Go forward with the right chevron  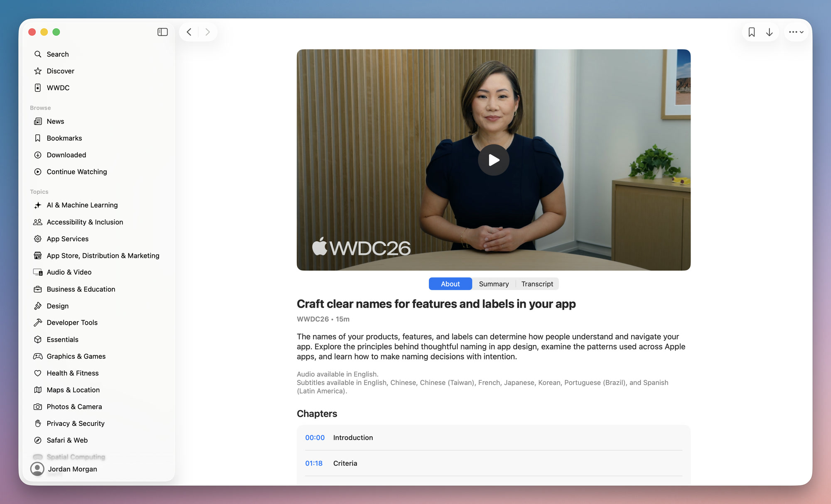(x=207, y=32)
